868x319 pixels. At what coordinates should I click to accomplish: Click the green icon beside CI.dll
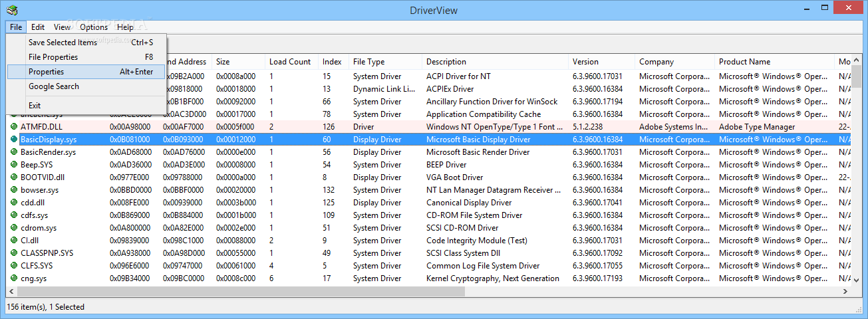tap(14, 241)
